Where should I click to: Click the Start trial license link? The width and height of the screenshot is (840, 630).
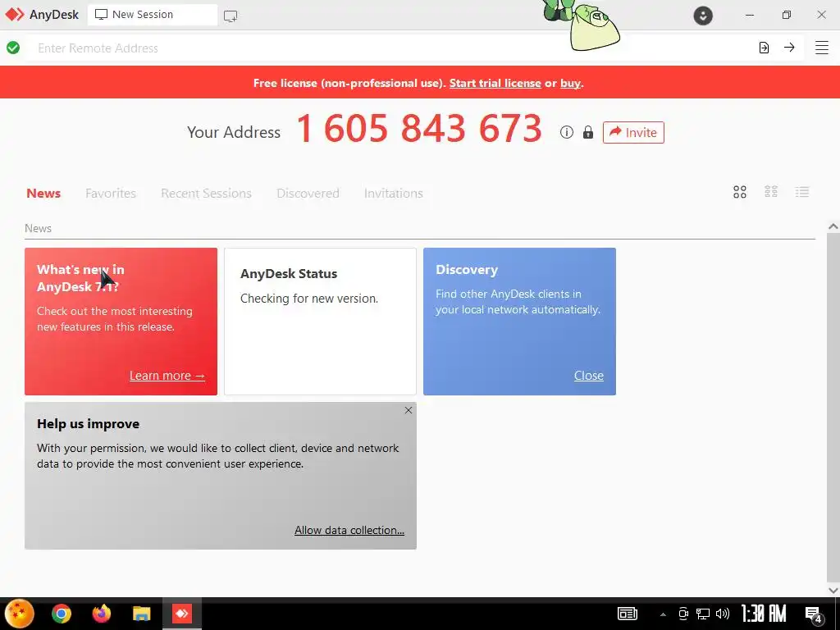(495, 83)
